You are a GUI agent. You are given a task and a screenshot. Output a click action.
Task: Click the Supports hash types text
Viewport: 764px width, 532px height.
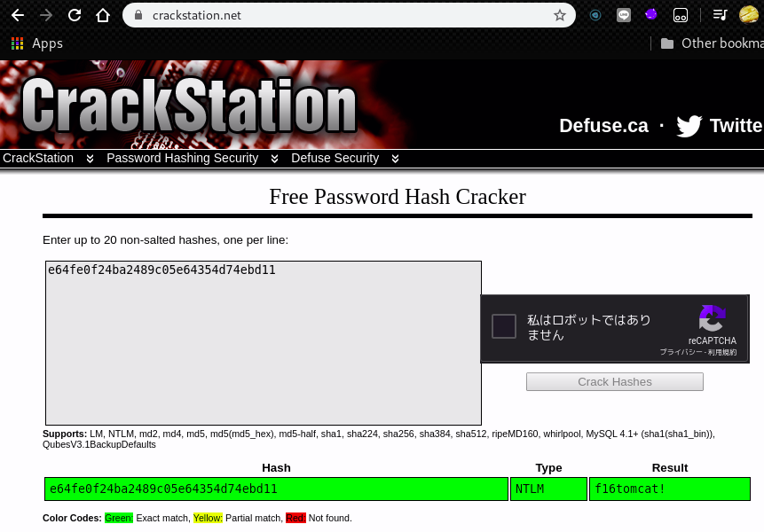click(x=379, y=439)
